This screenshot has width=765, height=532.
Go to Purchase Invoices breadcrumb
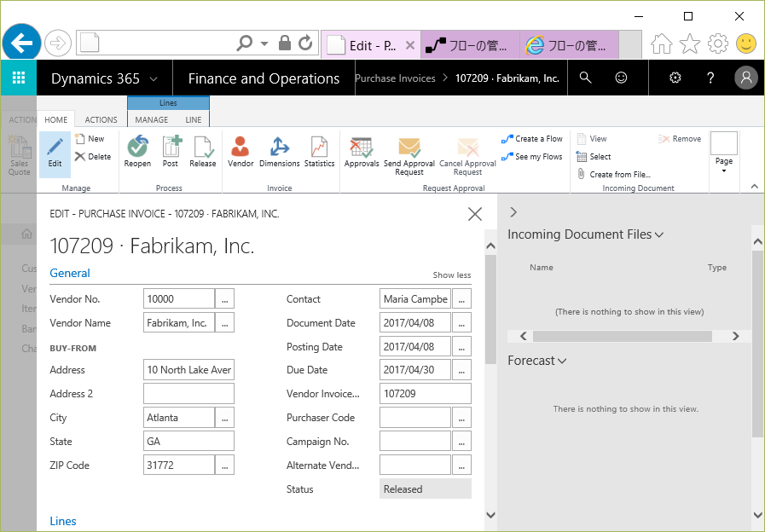395,78
